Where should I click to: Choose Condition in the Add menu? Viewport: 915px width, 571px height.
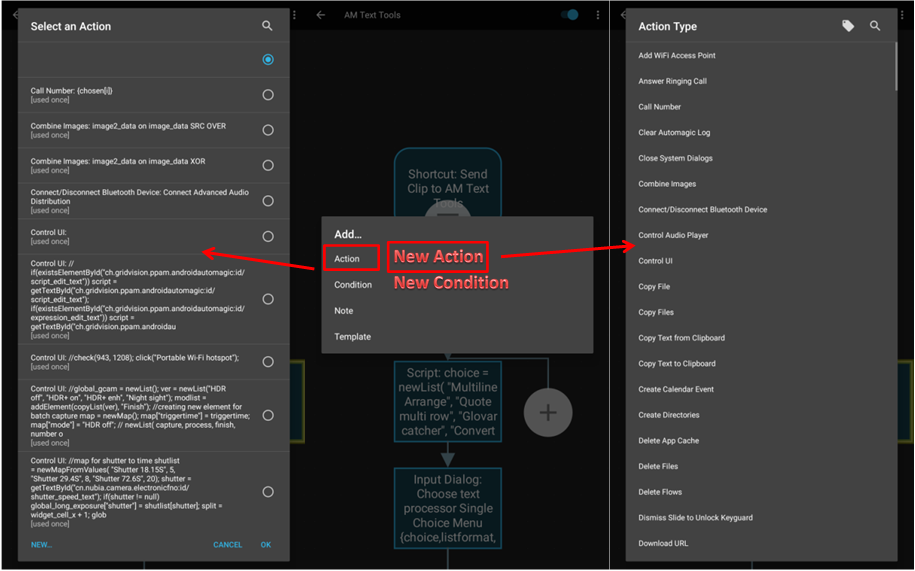[353, 285]
